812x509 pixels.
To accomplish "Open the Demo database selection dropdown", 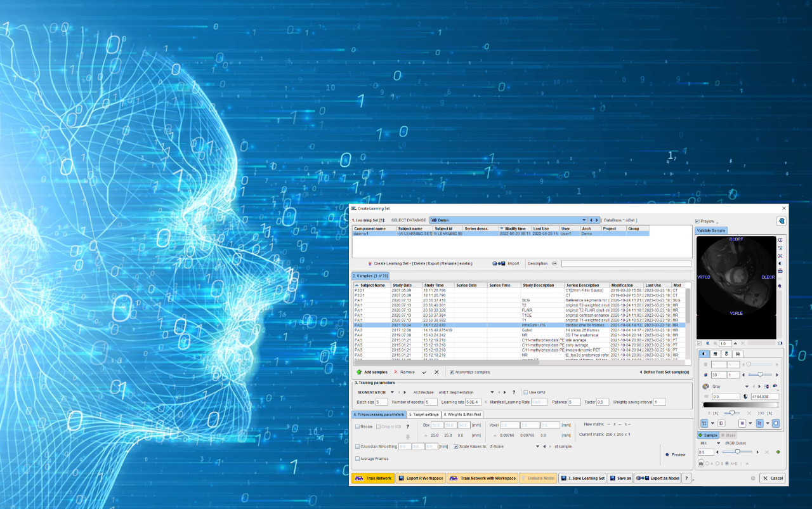I will 583,220.
